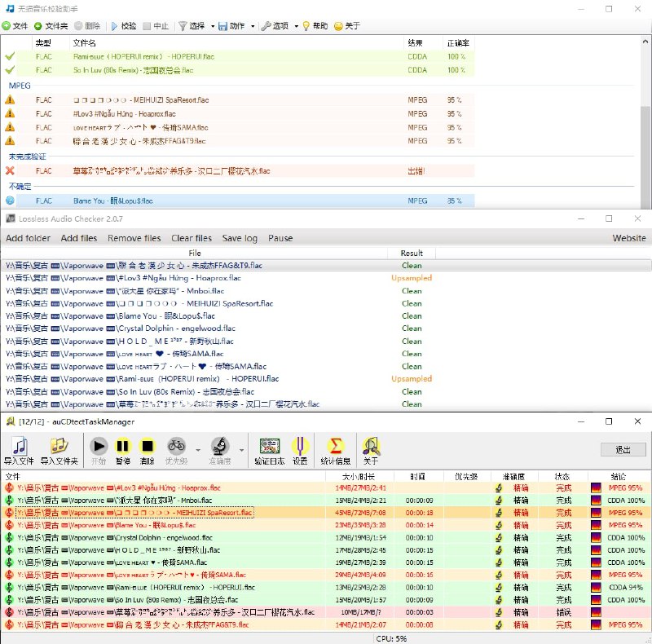Click the Add folder button in Lossless Audio Checker
Image resolution: width=652 pixels, height=644 pixels.
pyautogui.click(x=29, y=238)
